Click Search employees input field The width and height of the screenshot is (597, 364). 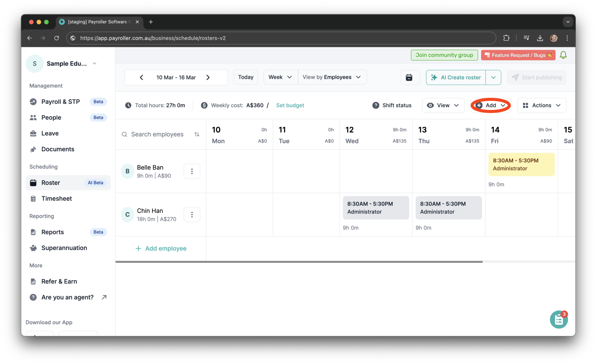click(157, 134)
